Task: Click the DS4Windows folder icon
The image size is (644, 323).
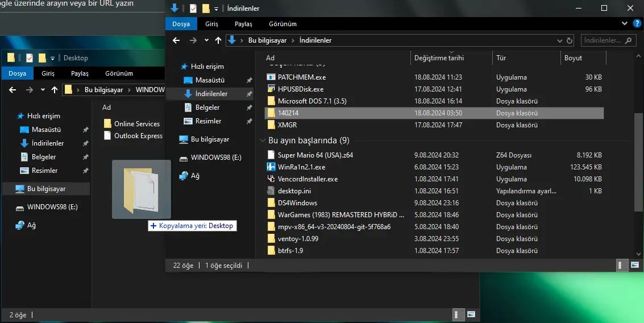Action: tap(271, 202)
